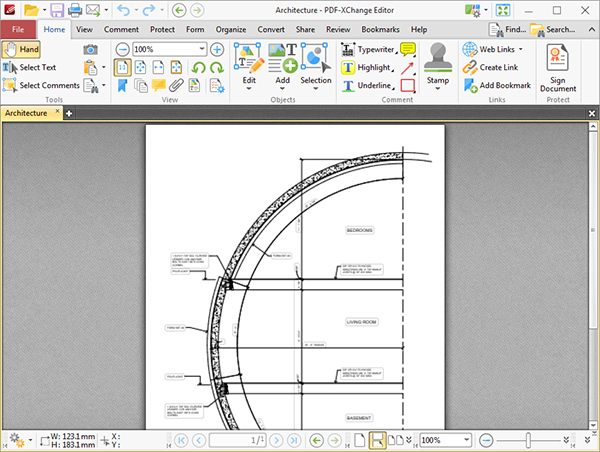This screenshot has height=452, width=600.
Task: Click the Sign Document icon
Action: coord(558,56)
